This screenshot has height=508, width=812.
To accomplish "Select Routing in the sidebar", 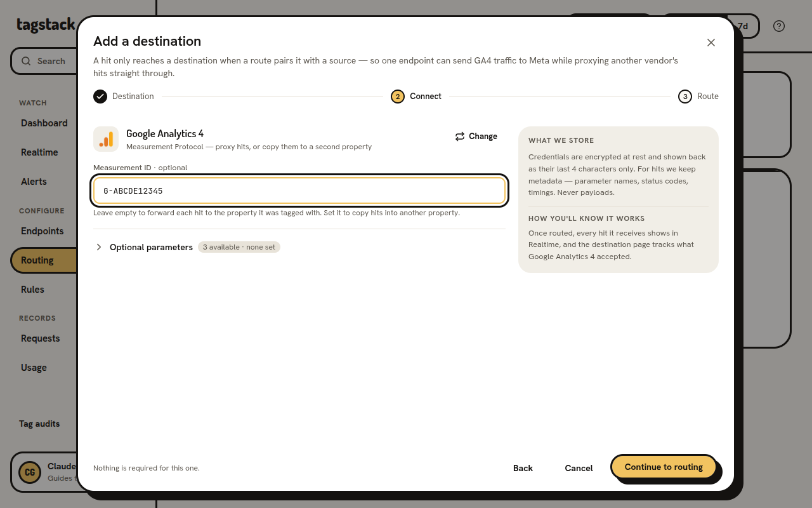I will 44,260.
